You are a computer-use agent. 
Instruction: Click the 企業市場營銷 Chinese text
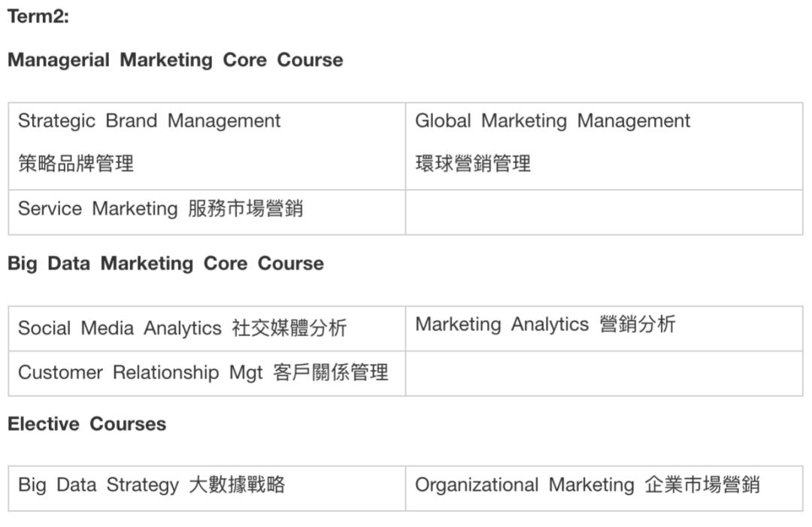pyautogui.click(x=701, y=486)
